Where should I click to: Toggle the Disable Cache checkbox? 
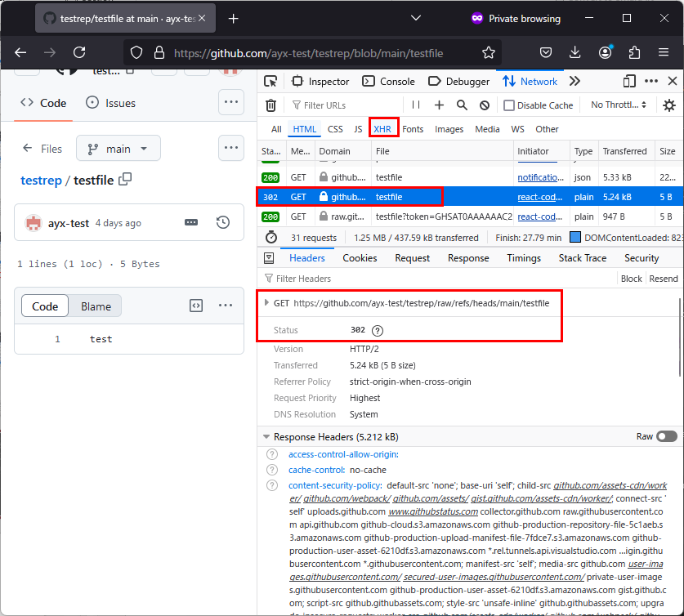pyautogui.click(x=508, y=105)
